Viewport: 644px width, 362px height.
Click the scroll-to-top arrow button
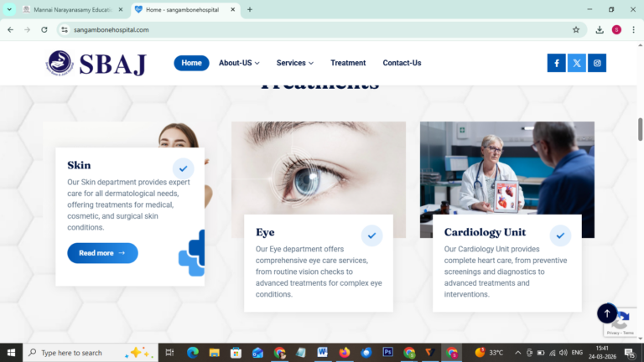[607, 313]
